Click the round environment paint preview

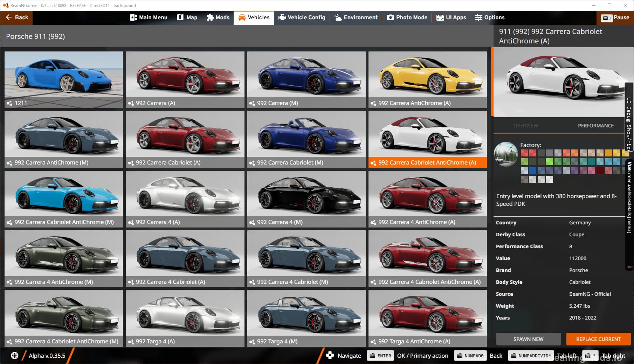coord(506,154)
